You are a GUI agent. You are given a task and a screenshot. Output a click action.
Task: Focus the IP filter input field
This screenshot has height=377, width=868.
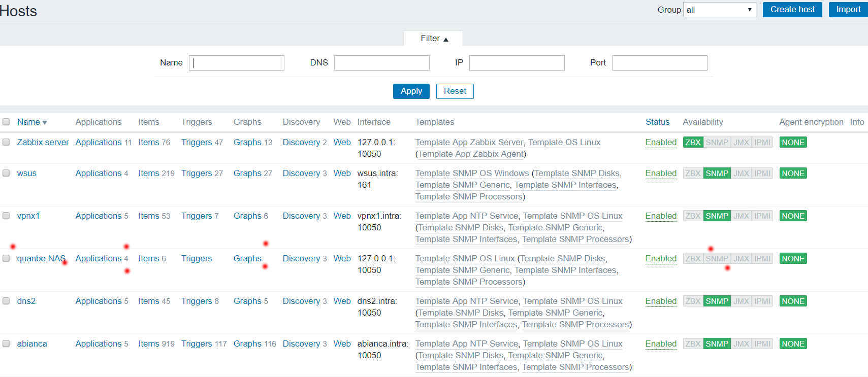517,63
